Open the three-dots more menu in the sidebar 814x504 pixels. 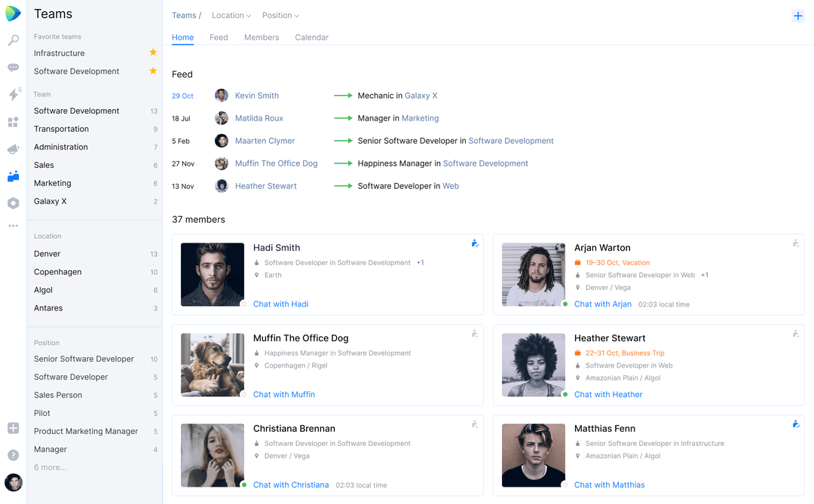tap(14, 226)
